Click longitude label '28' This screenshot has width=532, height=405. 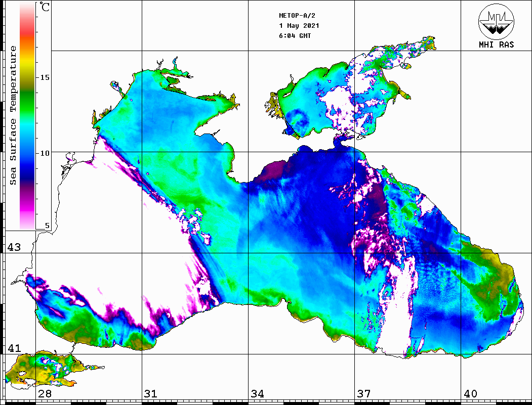tap(45, 393)
